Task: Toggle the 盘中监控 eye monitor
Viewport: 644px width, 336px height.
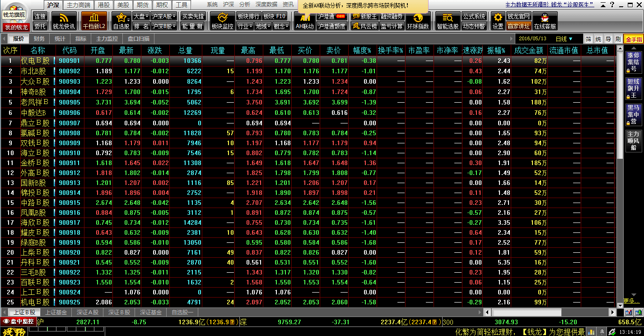Action: pyautogui.click(x=19, y=322)
